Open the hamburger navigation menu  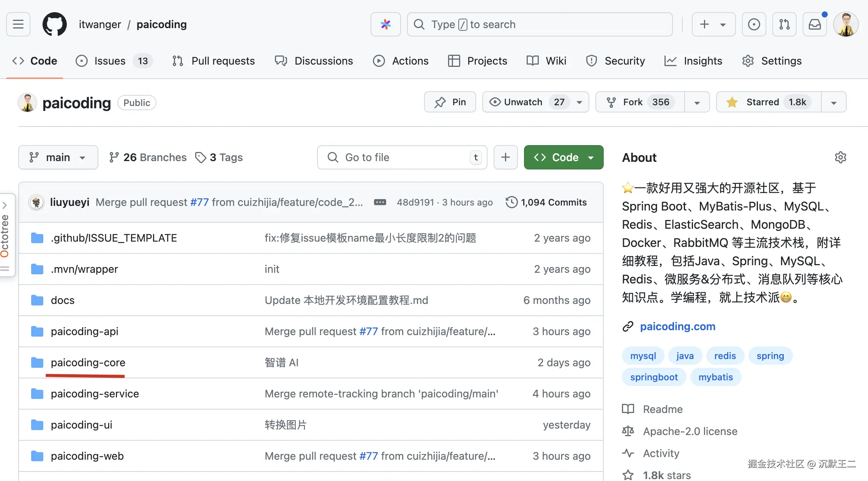(x=18, y=24)
